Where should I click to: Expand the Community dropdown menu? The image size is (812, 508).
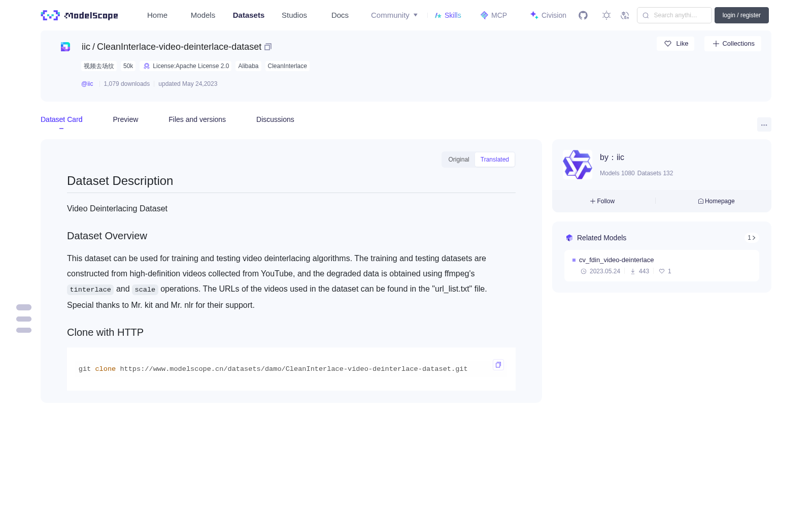[x=394, y=15]
